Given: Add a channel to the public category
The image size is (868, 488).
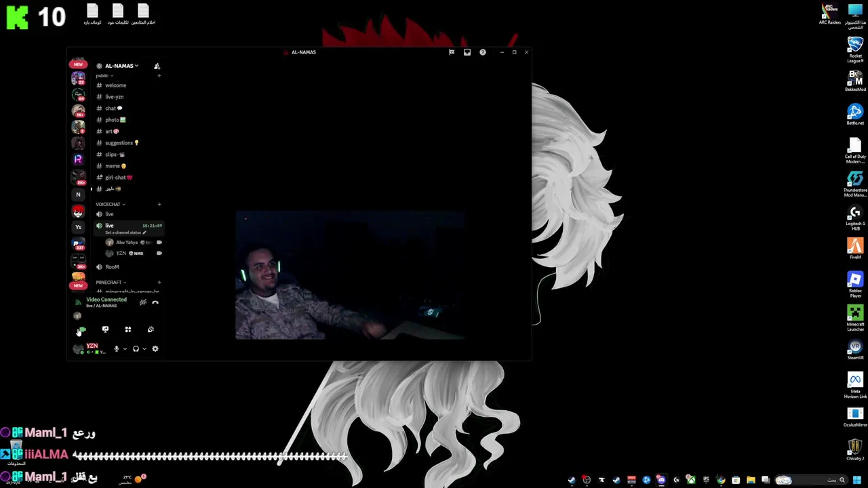Looking at the screenshot, I should click(159, 76).
